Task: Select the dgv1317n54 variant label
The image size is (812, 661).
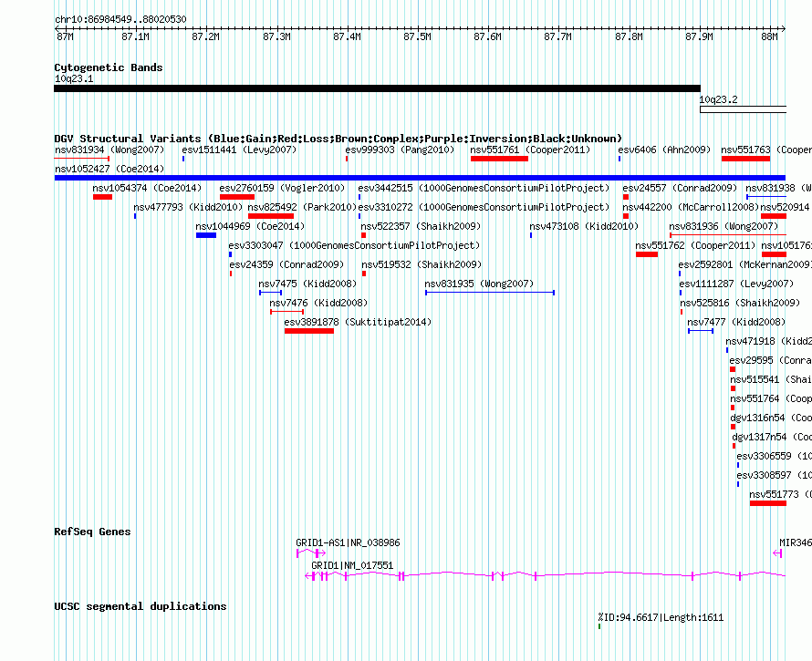Action: (772, 437)
